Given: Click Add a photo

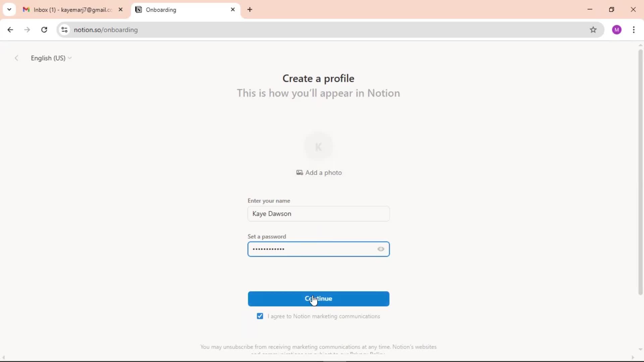Looking at the screenshot, I should (319, 173).
